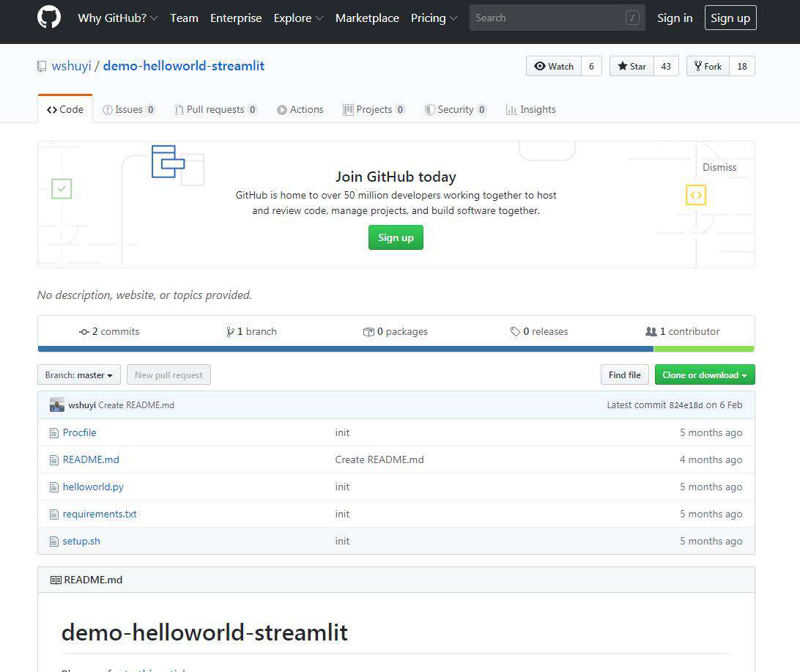Open the Team page
This screenshot has height=672, width=800.
coord(184,18)
